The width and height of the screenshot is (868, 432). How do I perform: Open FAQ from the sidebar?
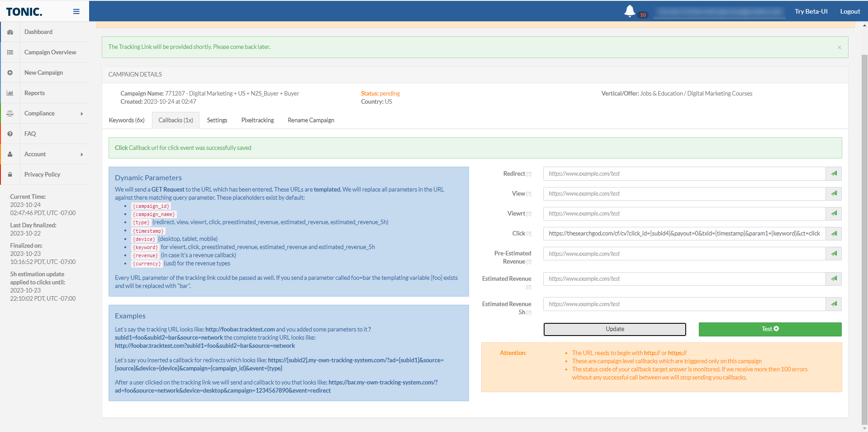click(30, 134)
